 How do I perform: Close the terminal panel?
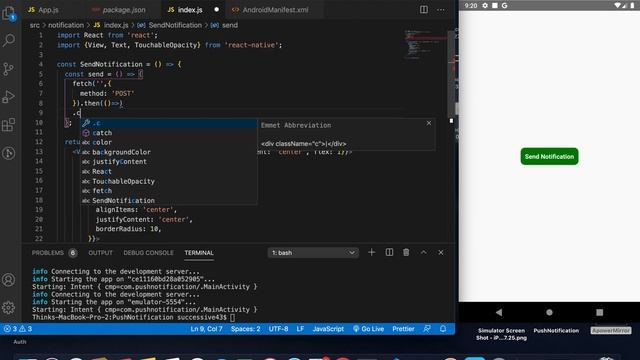point(441,253)
